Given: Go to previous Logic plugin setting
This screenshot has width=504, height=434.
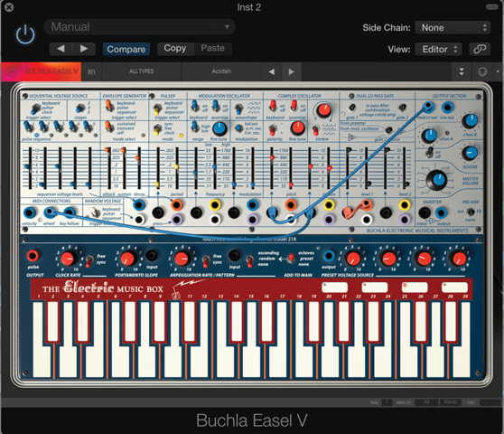Looking at the screenshot, I should 61,49.
